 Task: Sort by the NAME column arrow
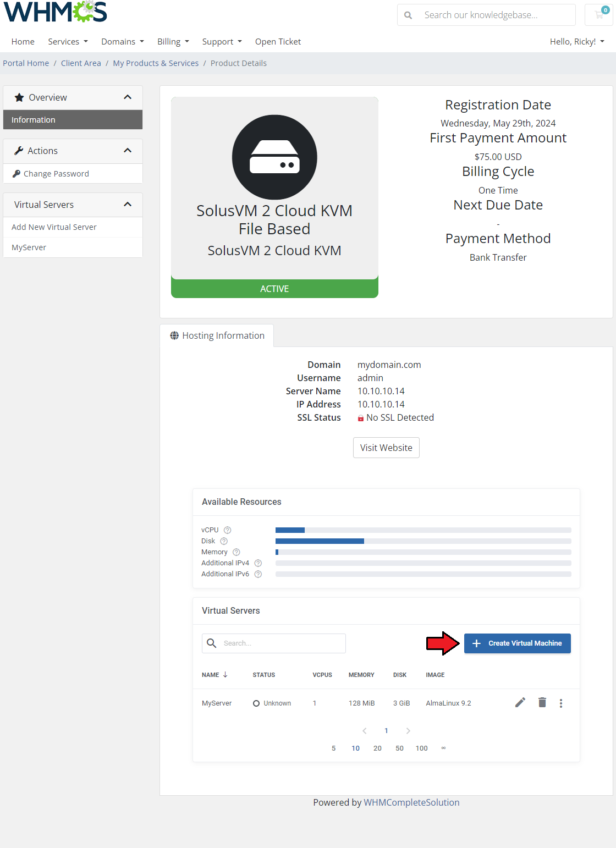click(x=225, y=675)
